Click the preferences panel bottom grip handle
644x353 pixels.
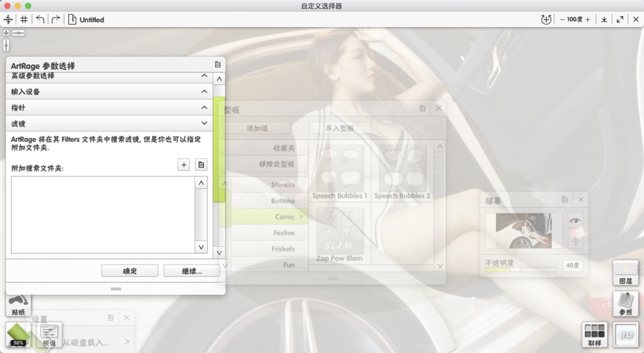point(116,289)
